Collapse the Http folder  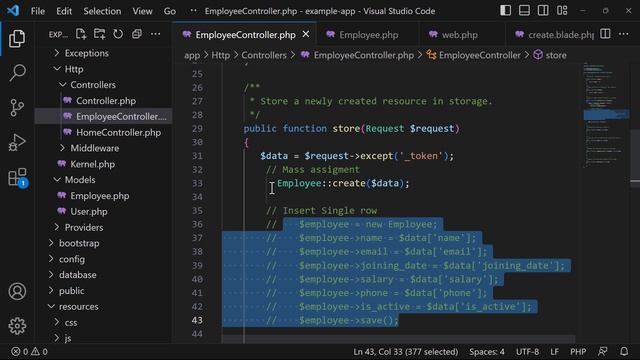point(74,69)
